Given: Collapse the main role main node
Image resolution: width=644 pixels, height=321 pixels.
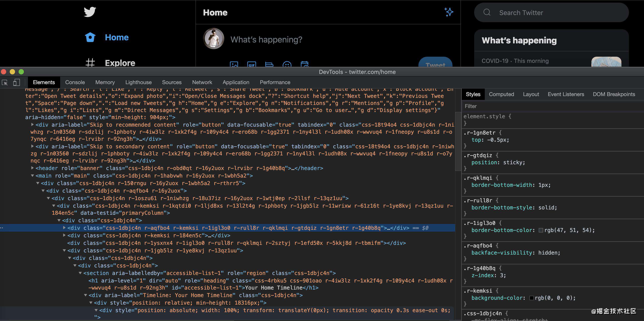Looking at the screenshot, I should (x=33, y=176).
